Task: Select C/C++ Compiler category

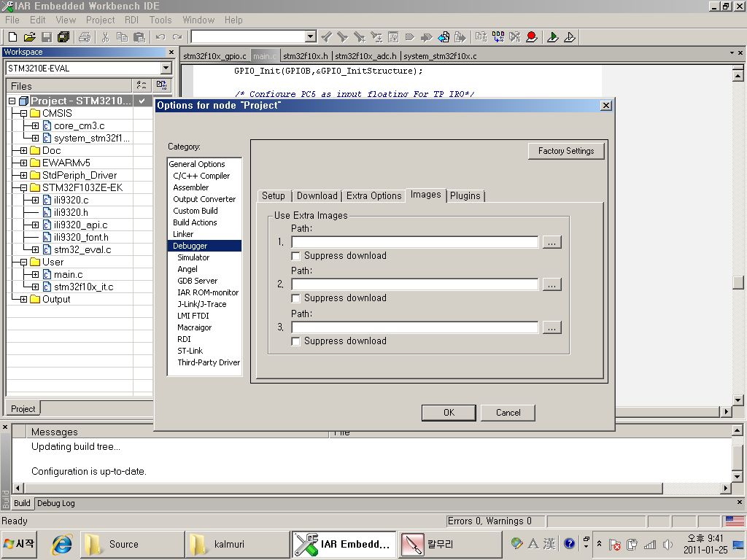Action: [x=201, y=176]
